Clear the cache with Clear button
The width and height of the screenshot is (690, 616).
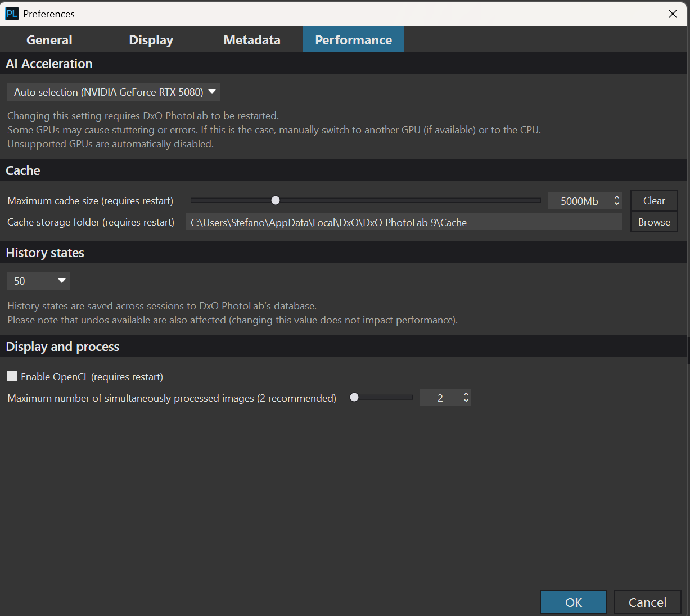(x=654, y=201)
